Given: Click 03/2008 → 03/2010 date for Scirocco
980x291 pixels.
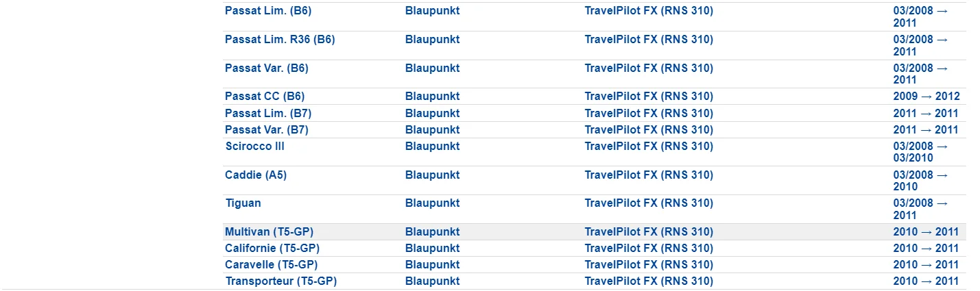Looking at the screenshot, I should coord(920,152).
